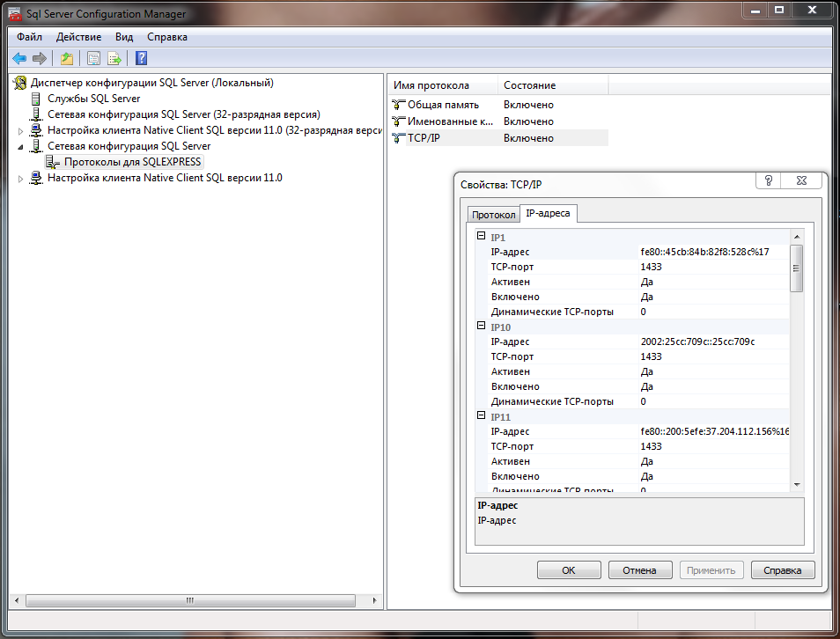
Task: Open the Действие menu
Action: click(x=78, y=37)
